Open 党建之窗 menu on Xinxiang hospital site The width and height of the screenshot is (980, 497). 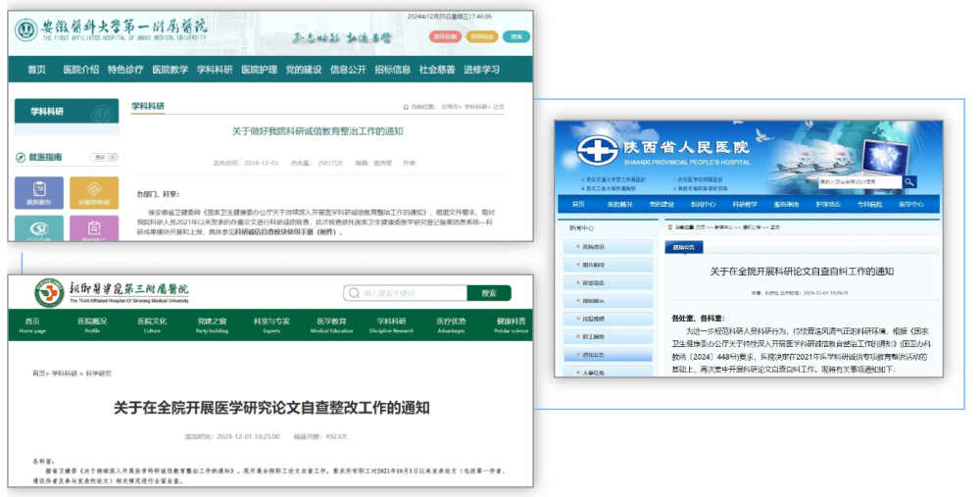tap(211, 325)
